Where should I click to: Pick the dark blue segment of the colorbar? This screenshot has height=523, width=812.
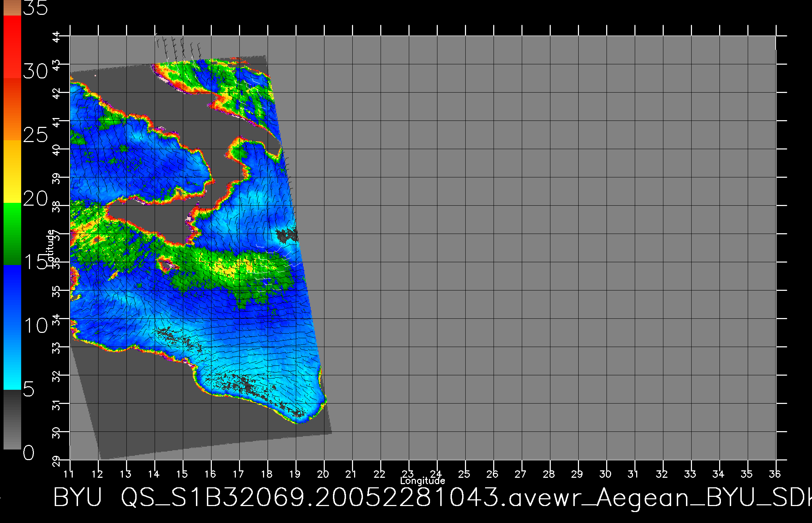click(12, 297)
